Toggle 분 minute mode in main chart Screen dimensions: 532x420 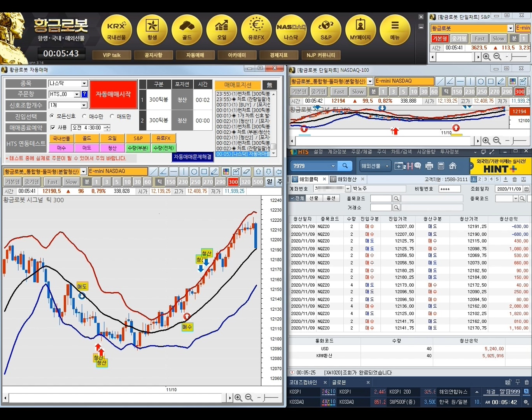point(87,182)
